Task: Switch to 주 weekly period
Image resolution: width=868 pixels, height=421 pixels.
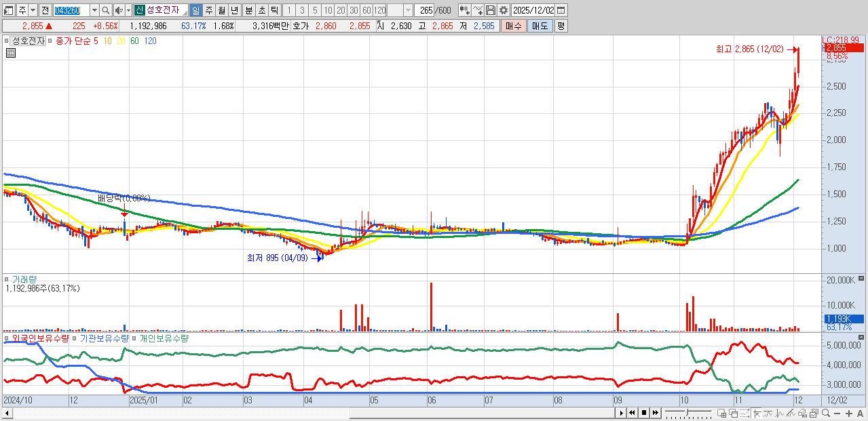Action: tap(209, 10)
